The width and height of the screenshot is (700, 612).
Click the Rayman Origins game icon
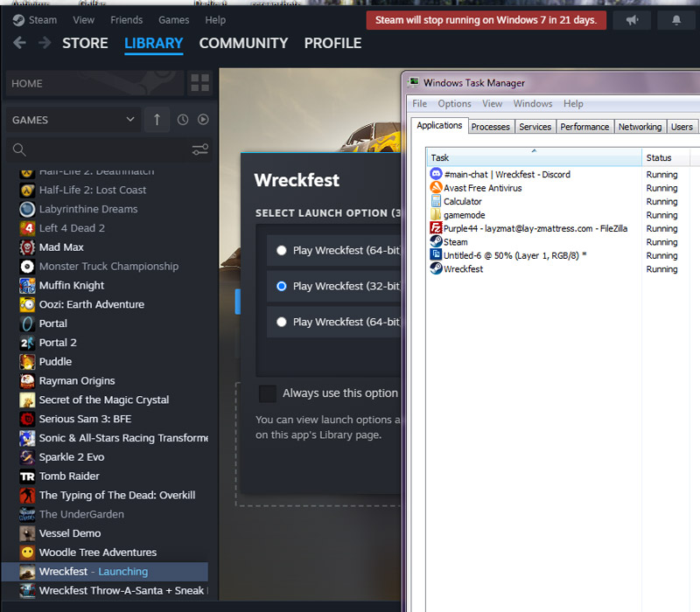[27, 381]
